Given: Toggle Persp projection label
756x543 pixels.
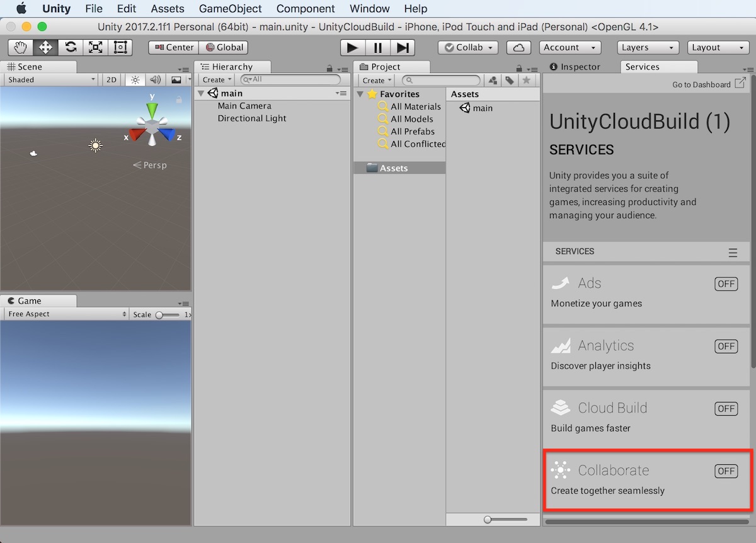Looking at the screenshot, I should [x=150, y=165].
